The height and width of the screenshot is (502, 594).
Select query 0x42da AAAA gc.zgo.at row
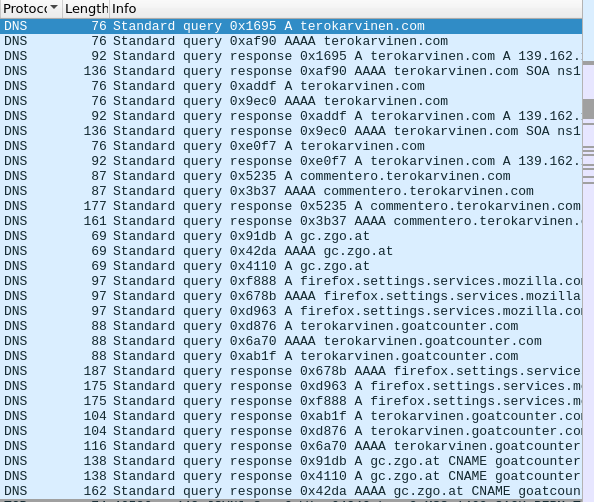(291, 251)
